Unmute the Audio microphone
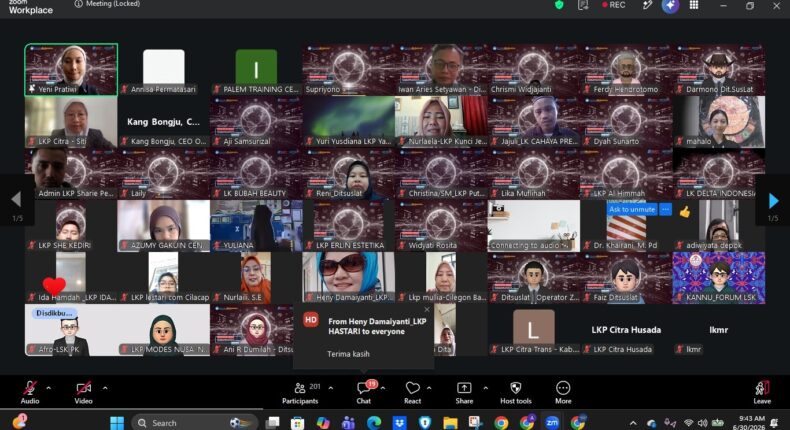 click(30, 393)
